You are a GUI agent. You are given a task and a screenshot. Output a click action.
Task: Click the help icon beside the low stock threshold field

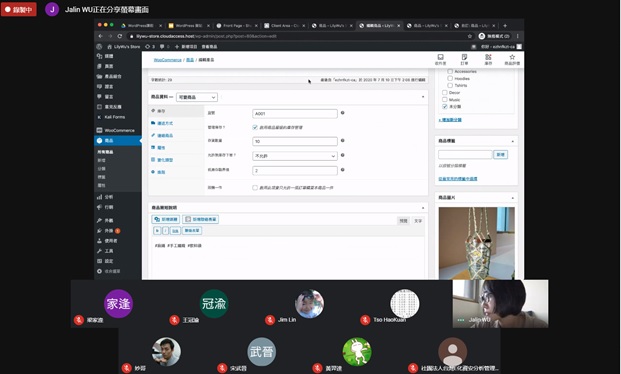[343, 170]
